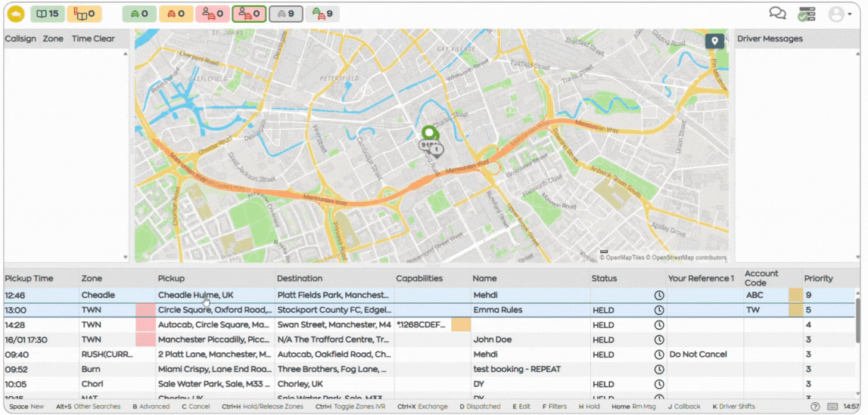The image size is (868, 415).
Task: Select the John Doe booking row
Action: pyautogui.click(x=492, y=340)
